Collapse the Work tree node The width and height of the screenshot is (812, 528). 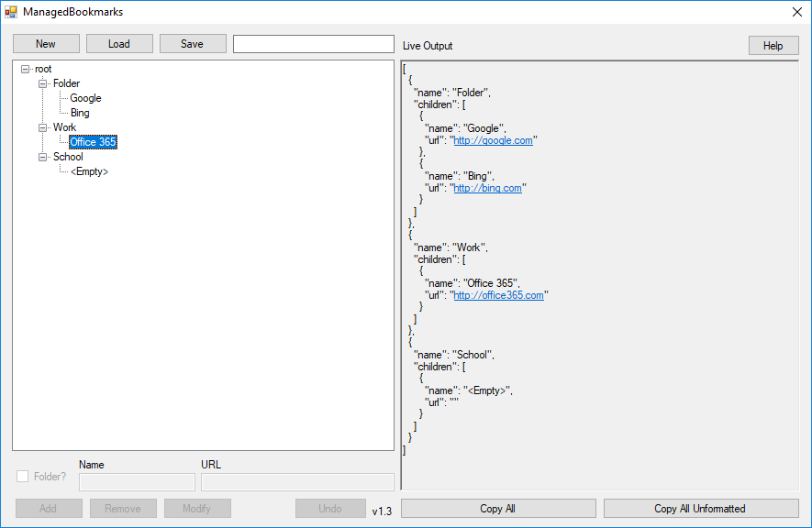point(42,127)
